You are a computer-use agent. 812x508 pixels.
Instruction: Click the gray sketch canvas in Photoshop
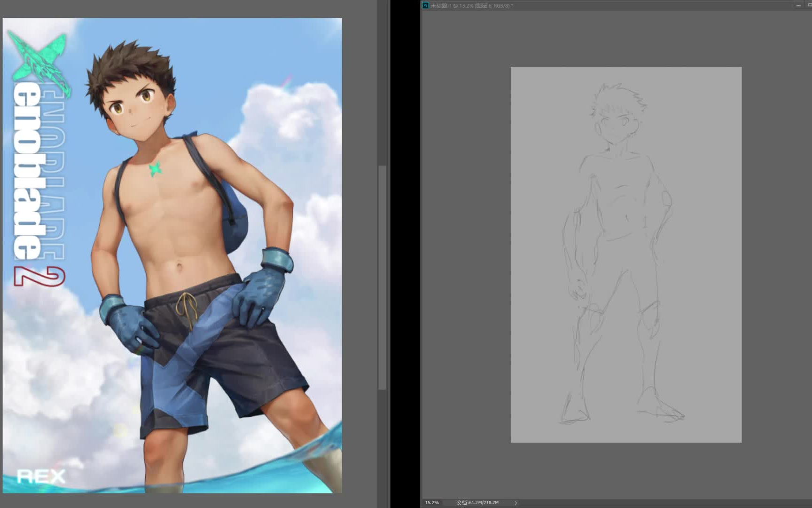pos(626,254)
